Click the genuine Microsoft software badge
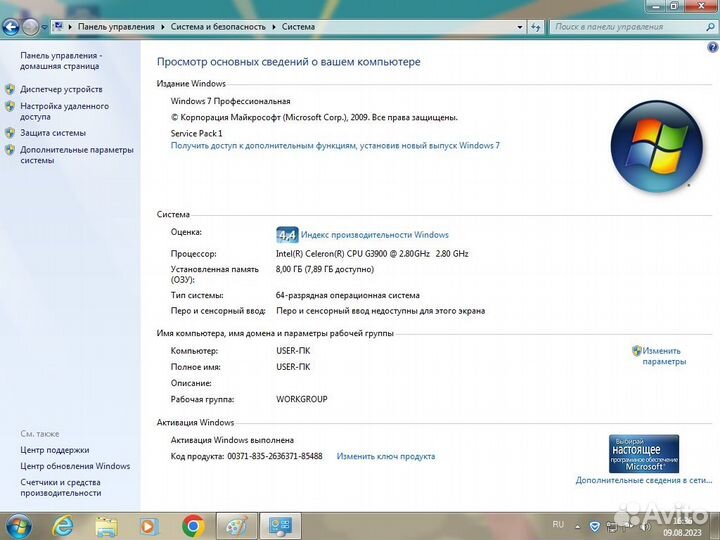The width and height of the screenshot is (720, 540). click(643, 453)
